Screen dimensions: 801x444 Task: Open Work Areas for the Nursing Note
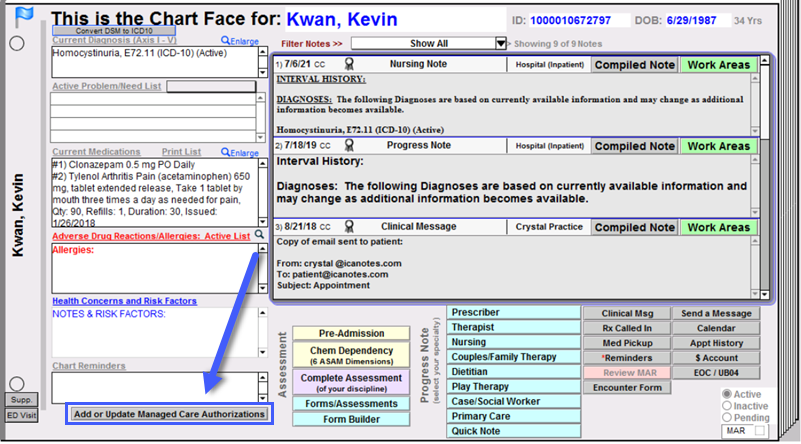click(x=717, y=65)
